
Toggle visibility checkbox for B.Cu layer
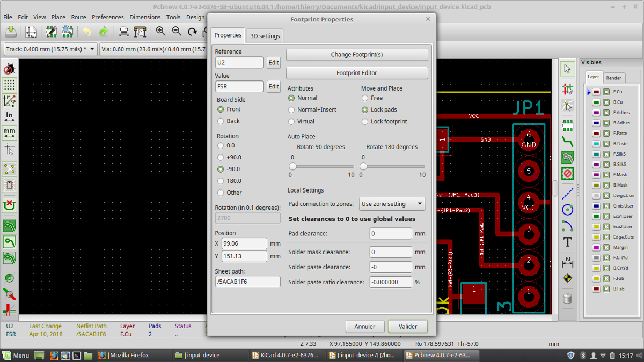(x=606, y=102)
